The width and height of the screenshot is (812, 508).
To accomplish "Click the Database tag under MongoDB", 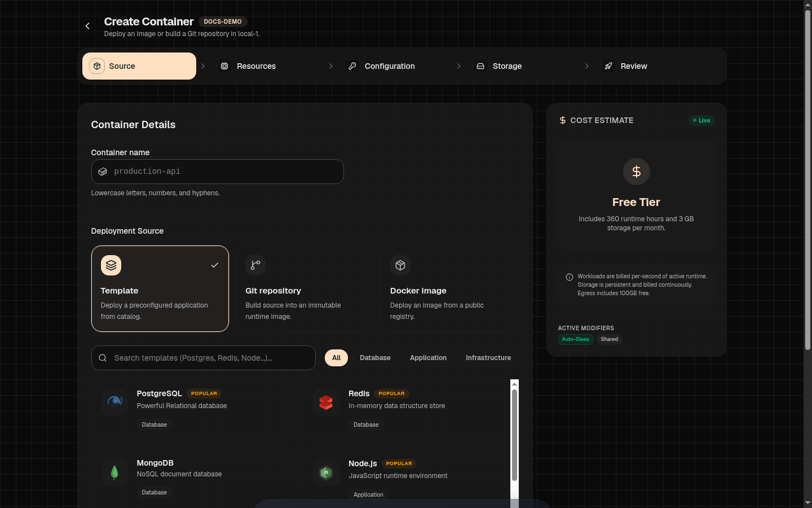I will pyautogui.click(x=154, y=493).
